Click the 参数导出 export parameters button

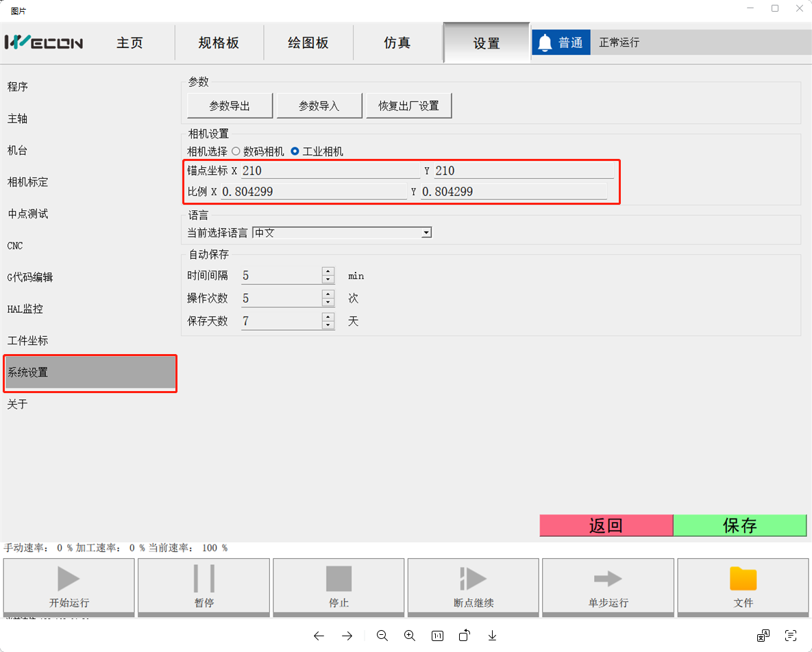(x=230, y=106)
